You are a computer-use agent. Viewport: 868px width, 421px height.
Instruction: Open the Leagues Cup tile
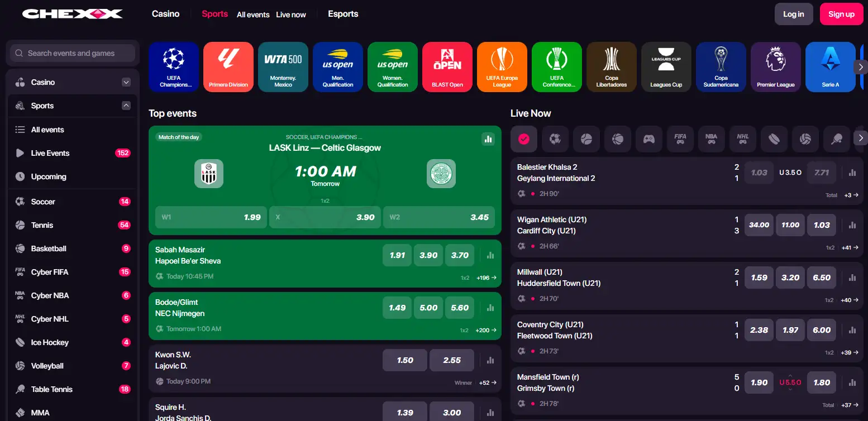666,67
